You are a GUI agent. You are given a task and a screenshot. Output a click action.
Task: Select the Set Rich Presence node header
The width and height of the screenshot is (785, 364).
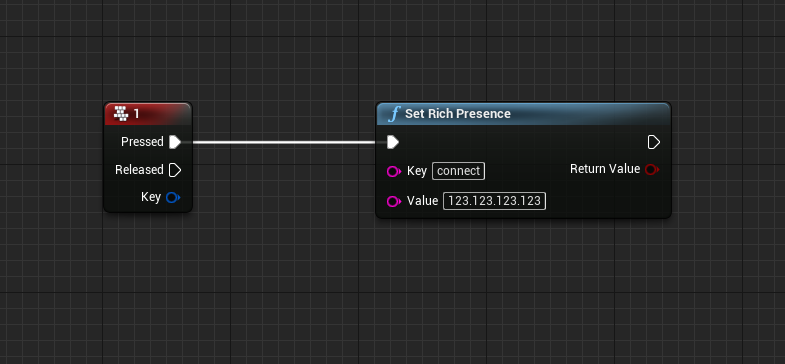523,114
